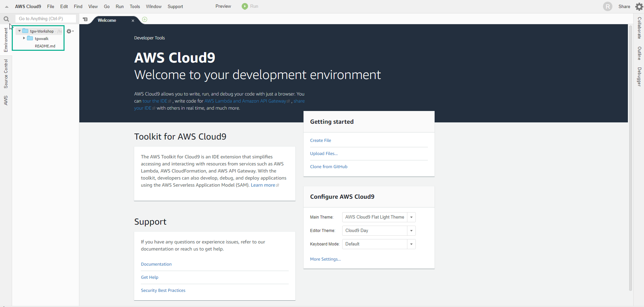Click the Create File link

[321, 141]
